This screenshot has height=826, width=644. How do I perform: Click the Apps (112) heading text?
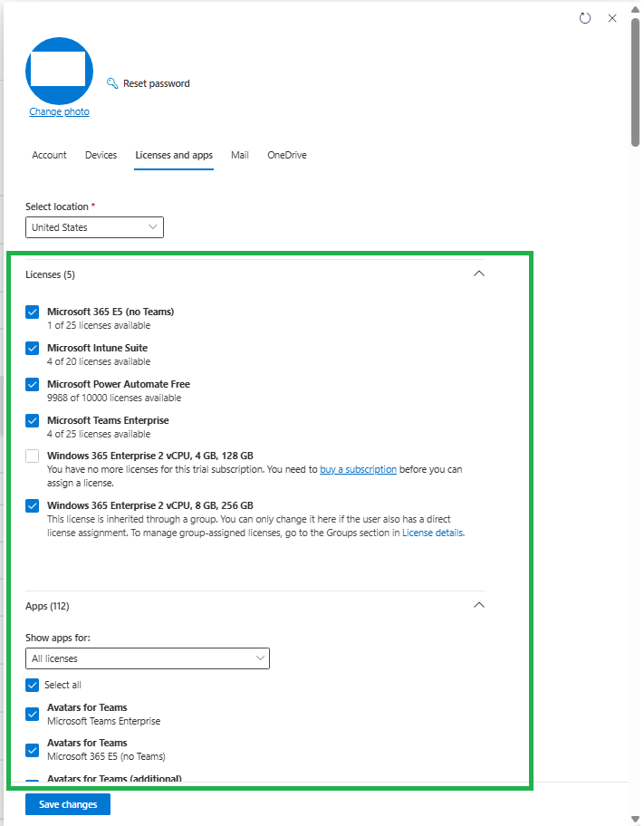(x=47, y=606)
